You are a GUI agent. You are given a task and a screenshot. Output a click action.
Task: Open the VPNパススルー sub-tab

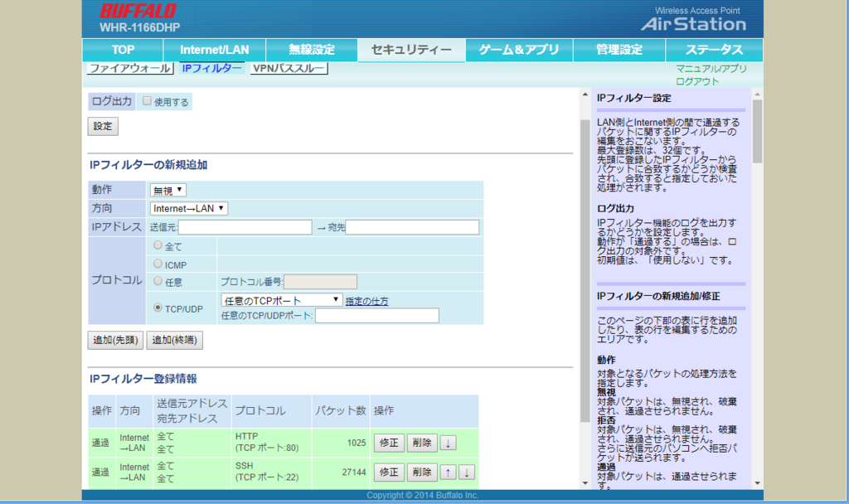click(x=289, y=68)
